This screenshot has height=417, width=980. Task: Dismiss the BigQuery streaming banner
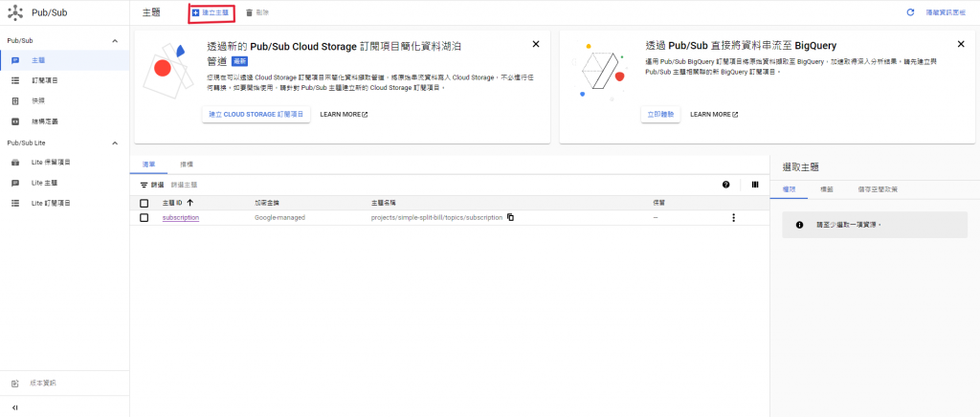[961, 44]
